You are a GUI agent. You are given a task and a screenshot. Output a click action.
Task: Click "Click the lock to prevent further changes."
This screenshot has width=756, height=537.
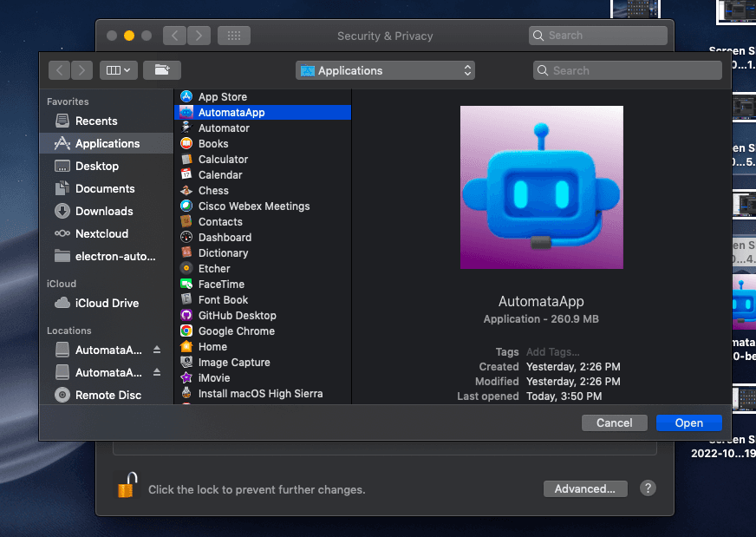point(257,489)
